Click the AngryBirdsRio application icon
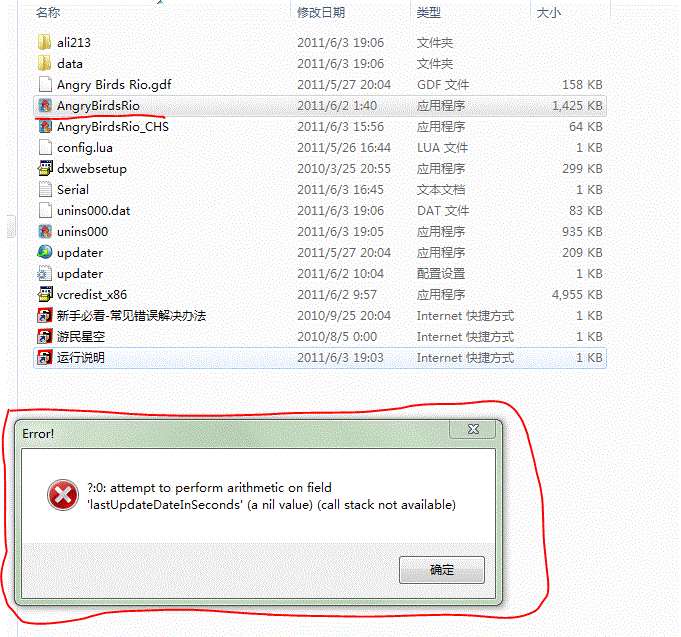The height and width of the screenshot is (637, 681). click(45, 106)
